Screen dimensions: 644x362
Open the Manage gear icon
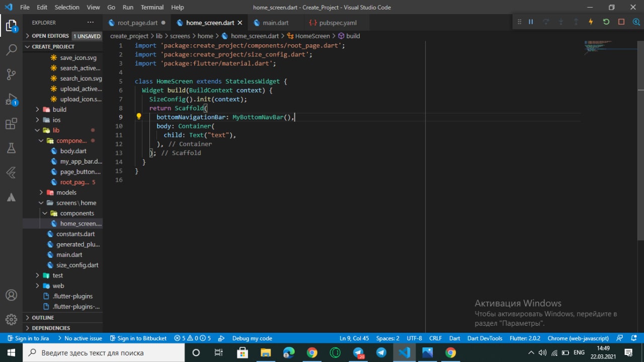coord(11,320)
